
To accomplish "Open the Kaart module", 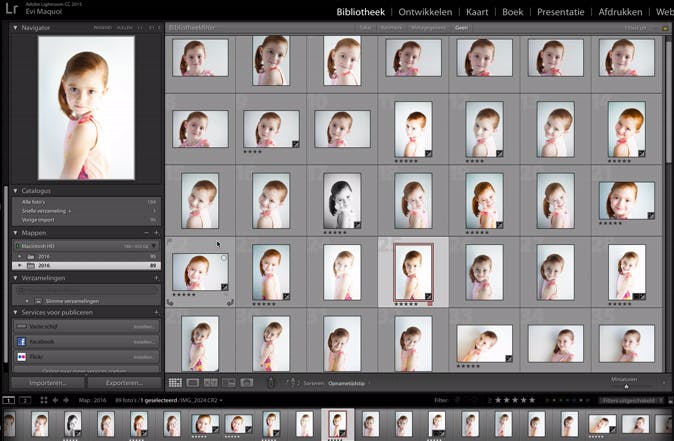I will (478, 12).
